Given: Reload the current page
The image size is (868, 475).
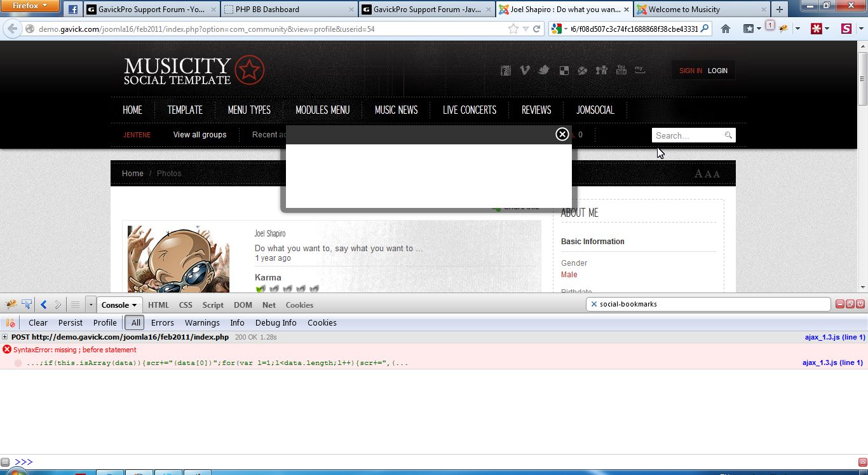Looking at the screenshot, I should click(537, 29).
